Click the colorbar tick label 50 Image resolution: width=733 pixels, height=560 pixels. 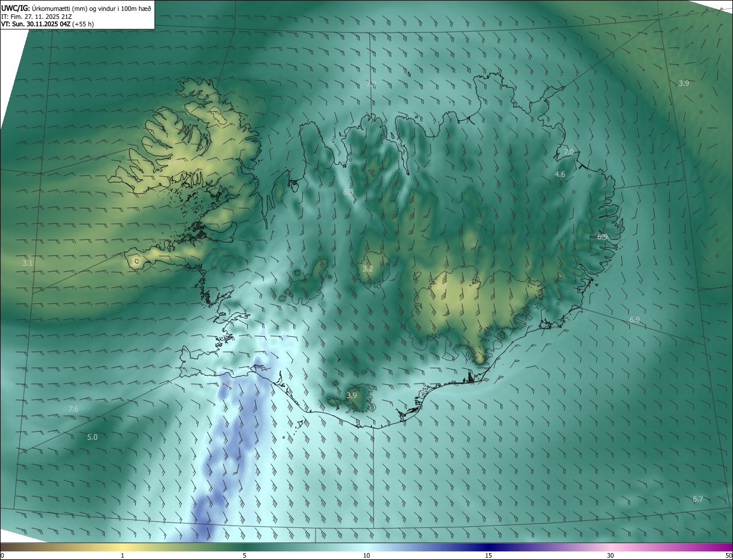pyautogui.click(x=728, y=556)
